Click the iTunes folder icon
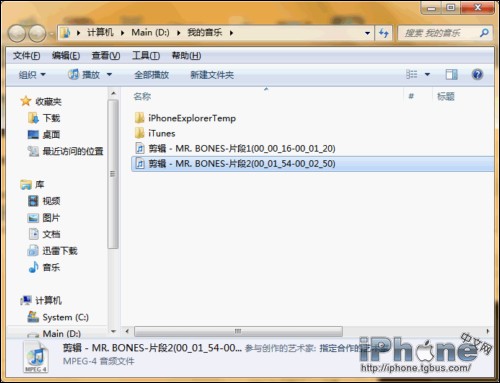This screenshot has width=500, height=383. coord(140,133)
